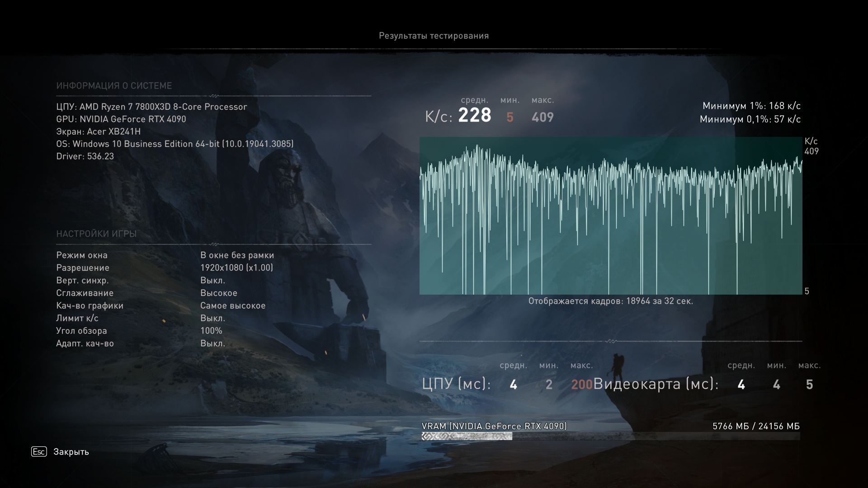Click the maximum FPS value 409
The height and width of the screenshot is (488, 868).
coord(542,117)
